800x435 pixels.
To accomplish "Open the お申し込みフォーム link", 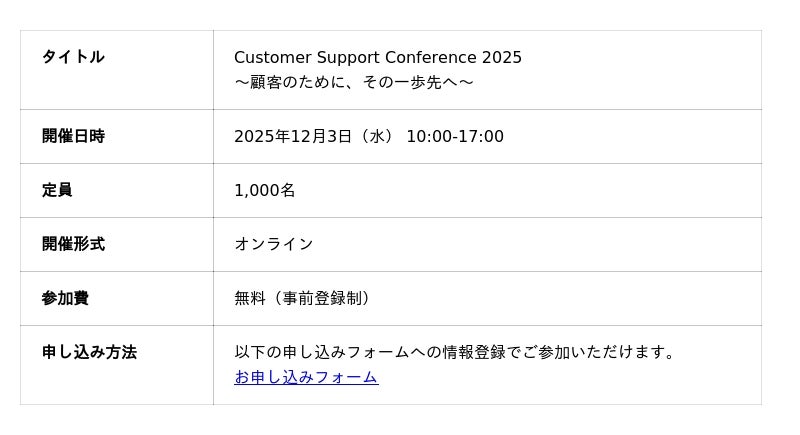I will point(306,377).
